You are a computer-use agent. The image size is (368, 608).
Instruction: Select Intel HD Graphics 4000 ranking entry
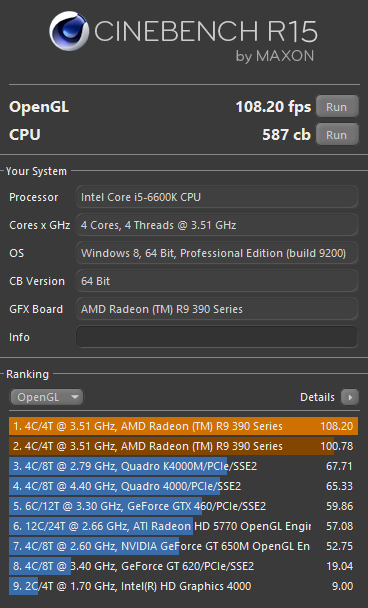tap(183, 586)
